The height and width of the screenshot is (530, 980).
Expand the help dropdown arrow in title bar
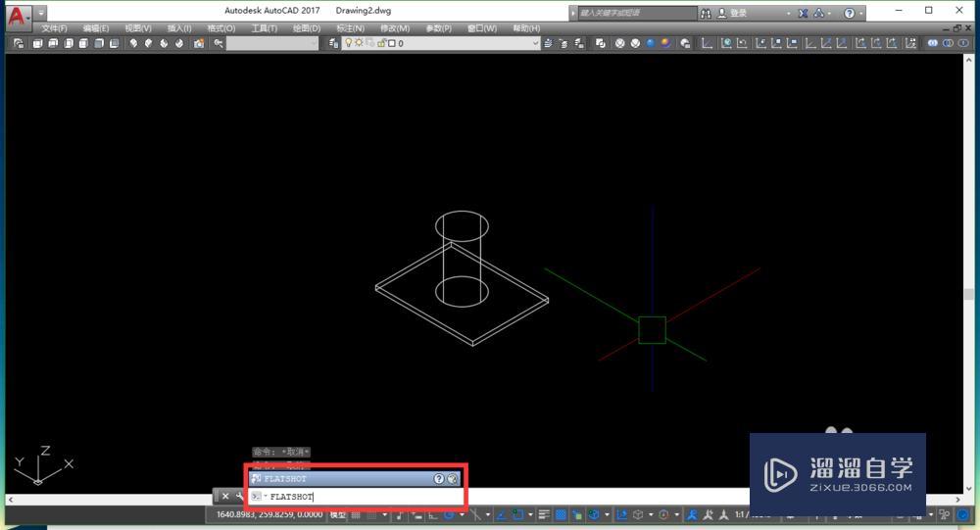[860, 13]
